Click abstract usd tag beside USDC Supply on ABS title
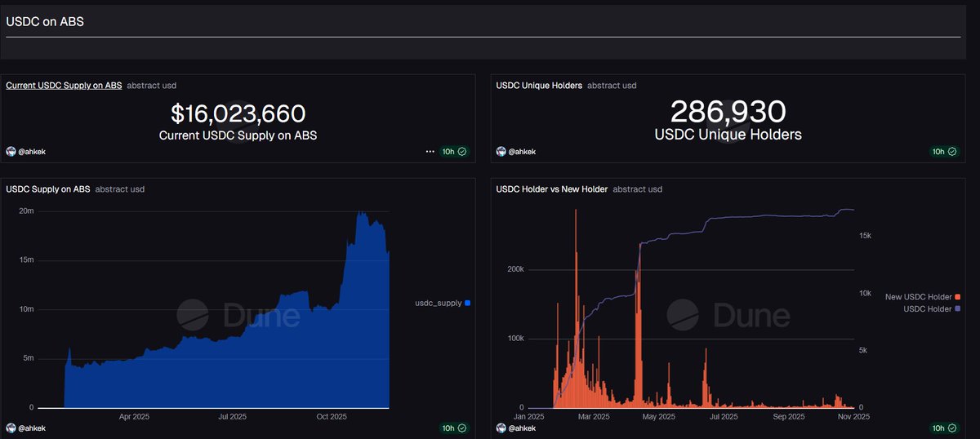 pyautogui.click(x=120, y=189)
